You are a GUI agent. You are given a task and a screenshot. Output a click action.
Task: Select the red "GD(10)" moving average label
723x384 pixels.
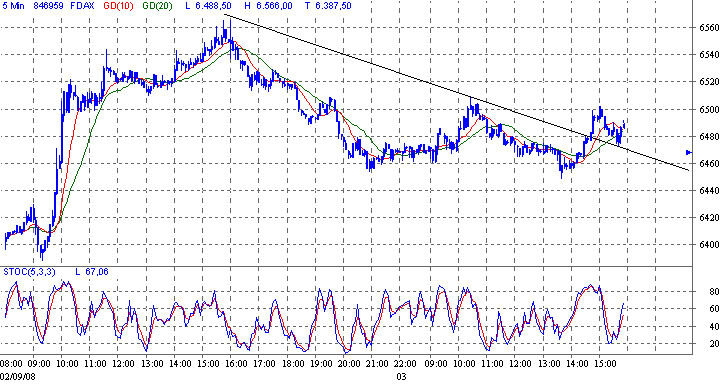point(119,6)
